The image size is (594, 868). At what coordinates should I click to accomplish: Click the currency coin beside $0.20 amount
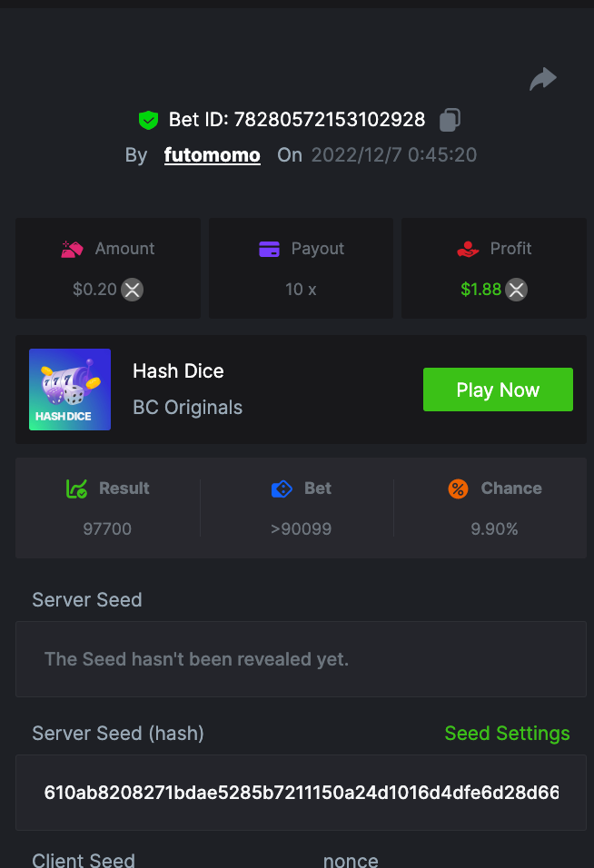pos(133,290)
